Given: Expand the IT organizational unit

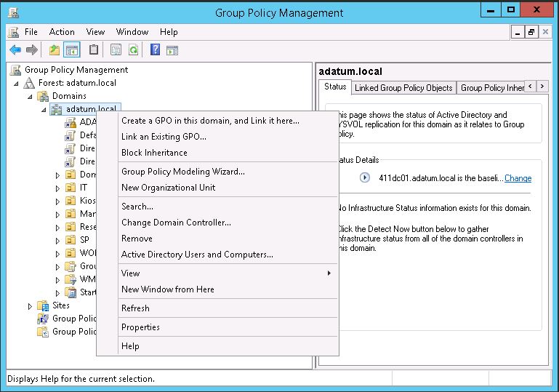Looking at the screenshot, I should tap(57, 188).
